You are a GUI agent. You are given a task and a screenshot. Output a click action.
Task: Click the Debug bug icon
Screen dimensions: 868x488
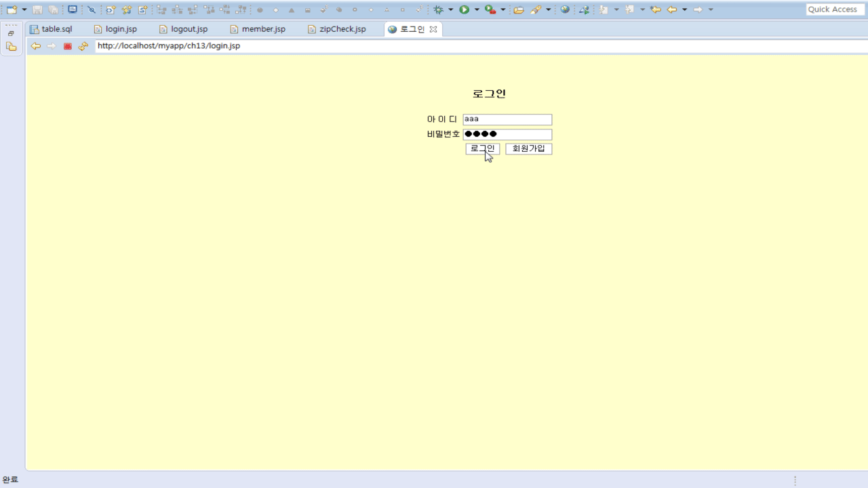pos(439,9)
